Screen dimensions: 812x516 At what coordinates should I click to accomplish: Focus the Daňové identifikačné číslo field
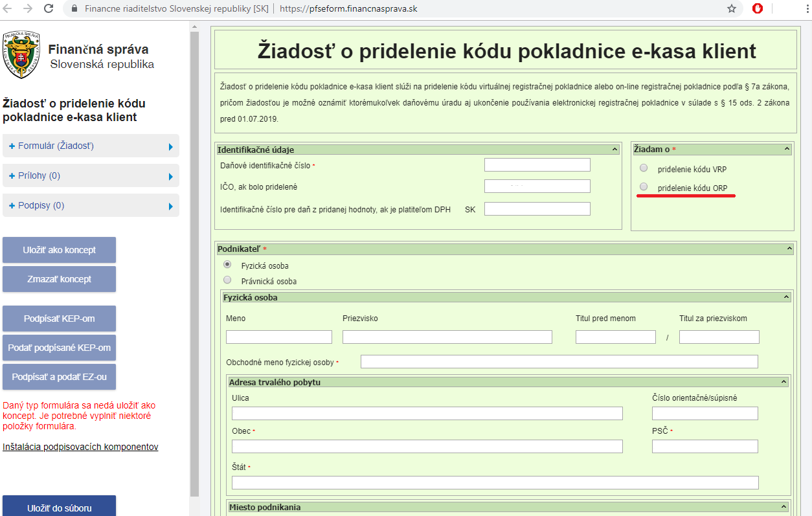(537, 164)
